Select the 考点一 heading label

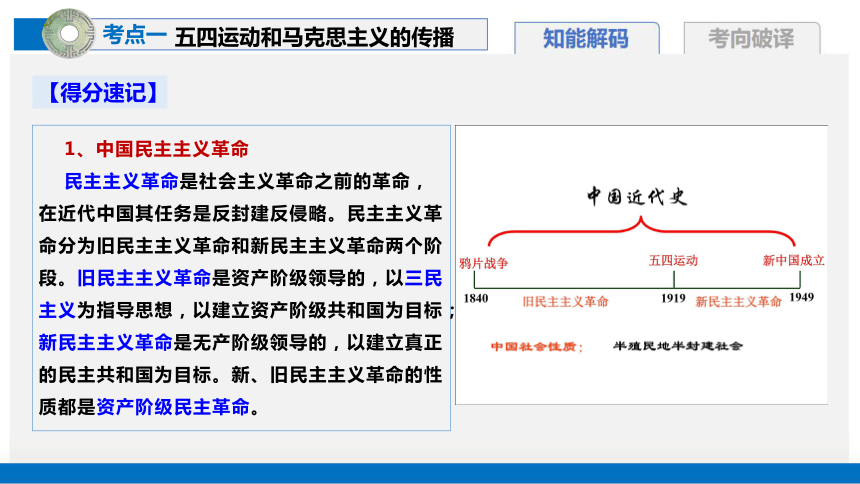pyautogui.click(x=134, y=36)
